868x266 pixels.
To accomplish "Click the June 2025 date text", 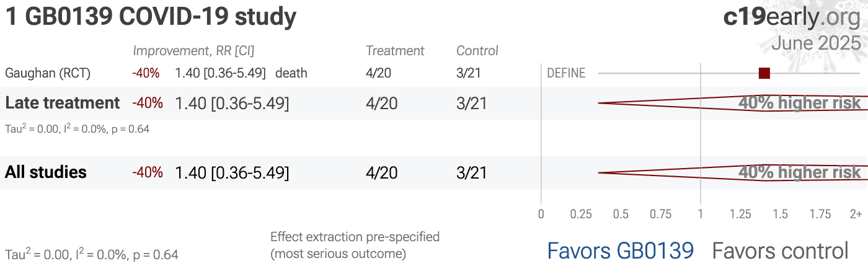I will pos(816,43).
